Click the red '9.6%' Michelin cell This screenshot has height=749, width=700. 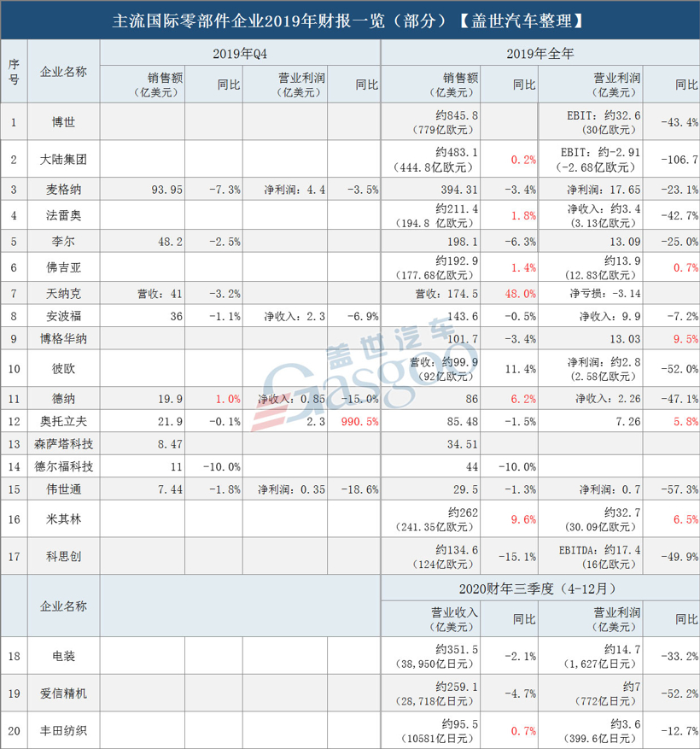coord(524,520)
